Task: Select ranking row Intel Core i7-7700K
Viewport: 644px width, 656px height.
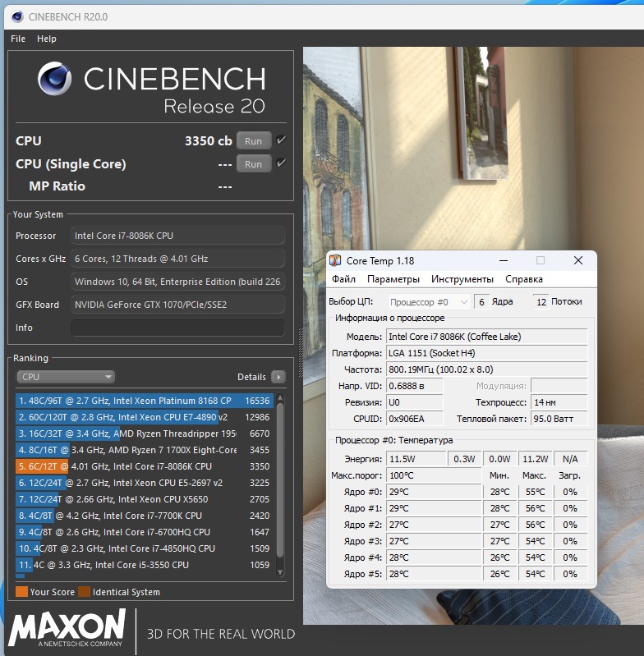Action: click(x=145, y=516)
